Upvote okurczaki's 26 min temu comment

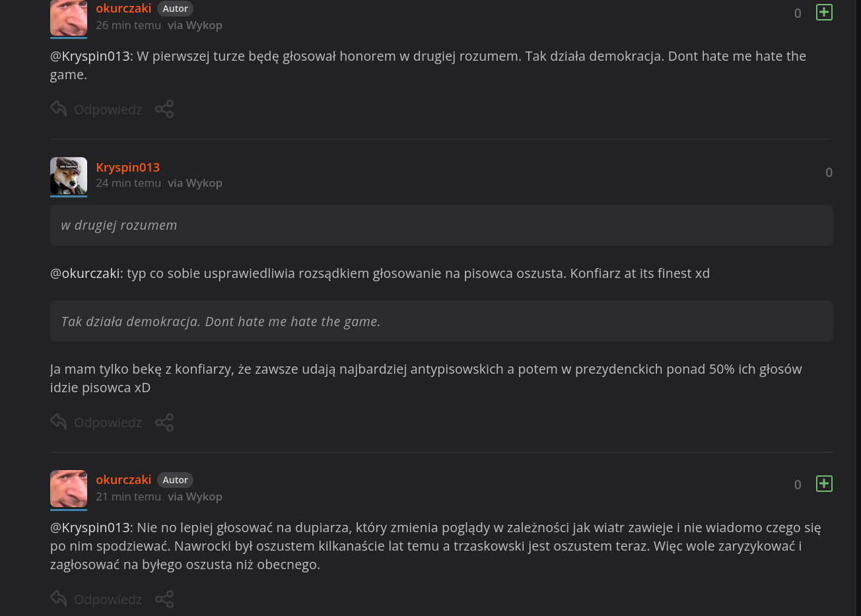pyautogui.click(x=824, y=13)
